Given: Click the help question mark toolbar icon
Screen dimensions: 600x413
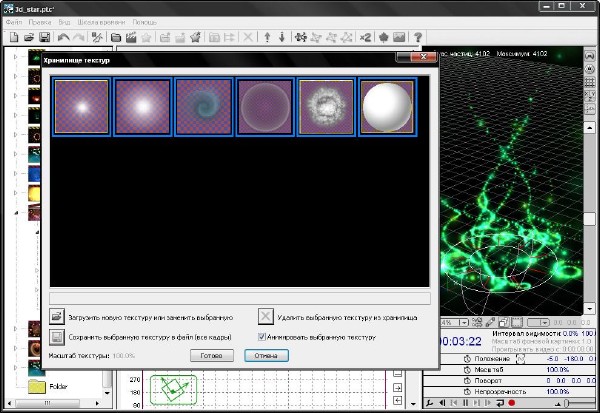Looking at the screenshot, I should point(419,37).
